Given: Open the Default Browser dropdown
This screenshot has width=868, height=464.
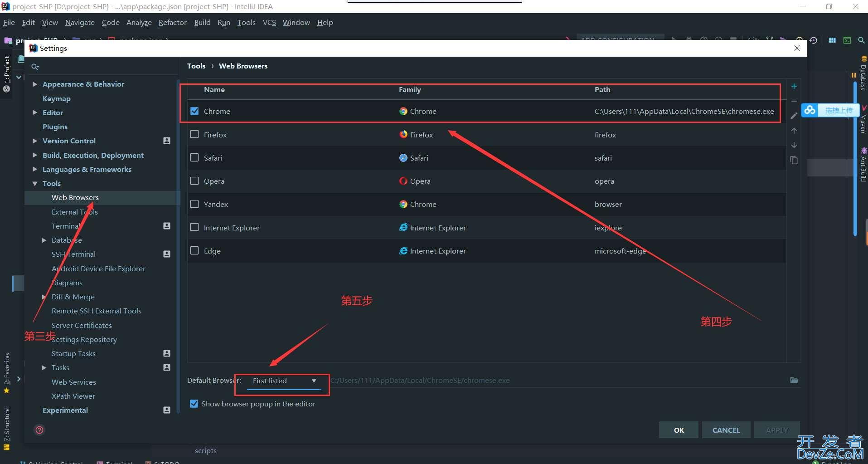Looking at the screenshot, I should tap(284, 381).
